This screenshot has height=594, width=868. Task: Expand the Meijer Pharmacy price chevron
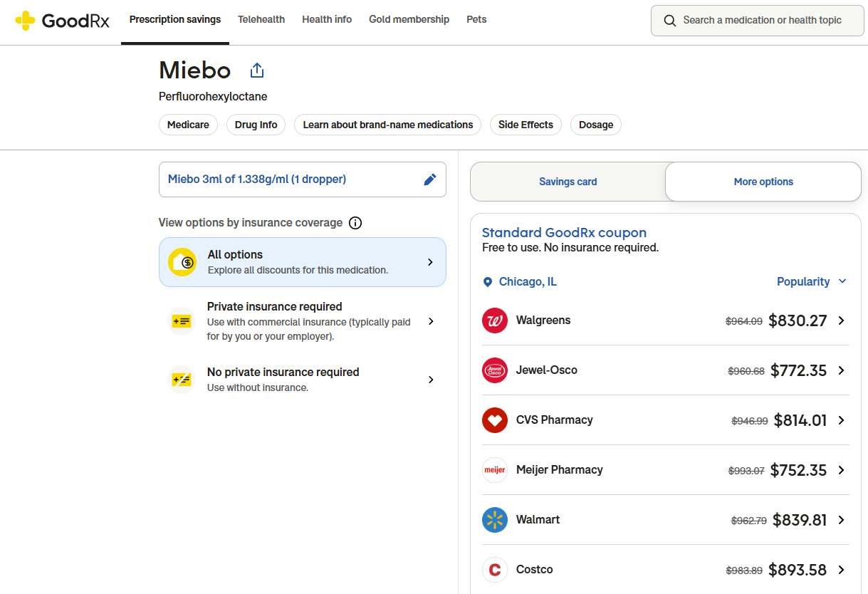click(841, 470)
